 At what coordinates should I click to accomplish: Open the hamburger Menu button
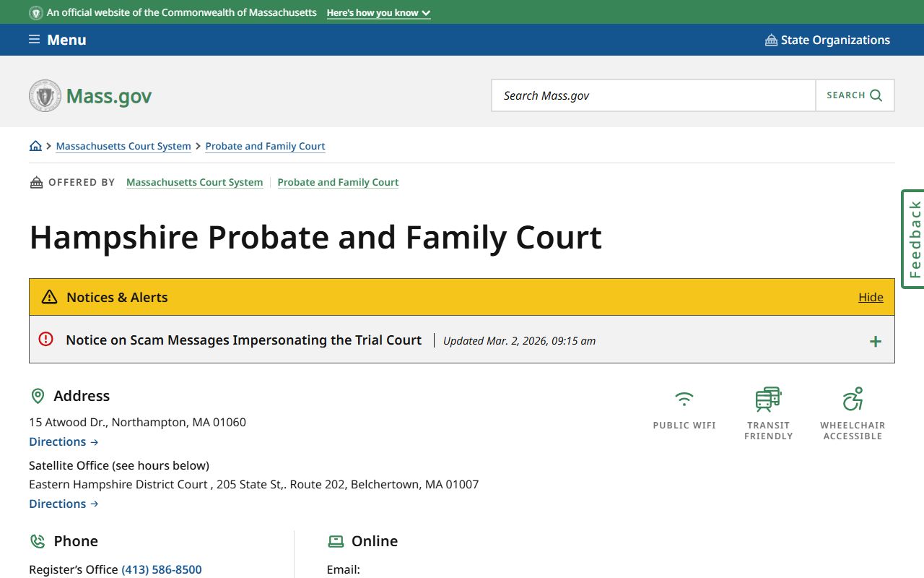[x=58, y=40]
